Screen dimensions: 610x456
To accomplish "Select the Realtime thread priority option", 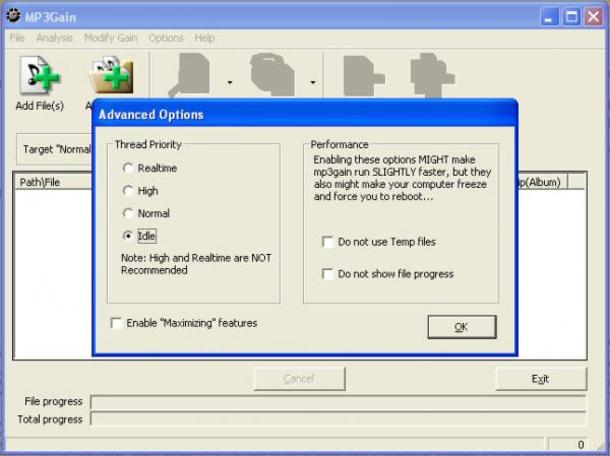I will click(x=128, y=168).
